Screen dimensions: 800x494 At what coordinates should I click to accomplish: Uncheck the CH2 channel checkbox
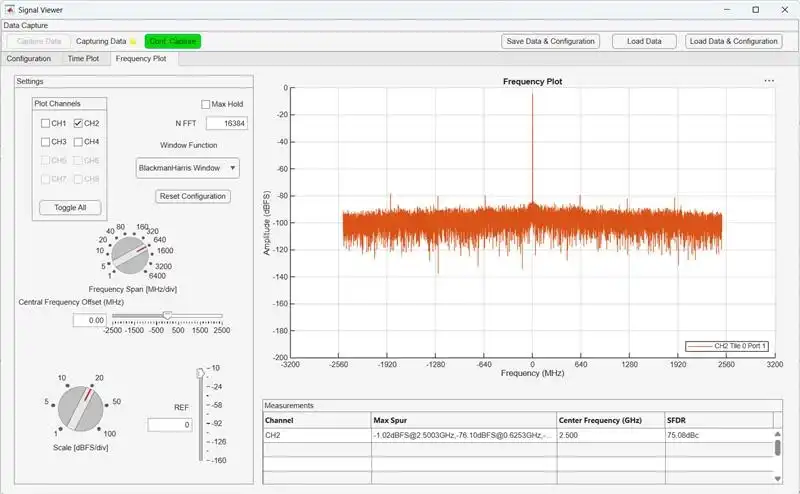(x=78, y=123)
